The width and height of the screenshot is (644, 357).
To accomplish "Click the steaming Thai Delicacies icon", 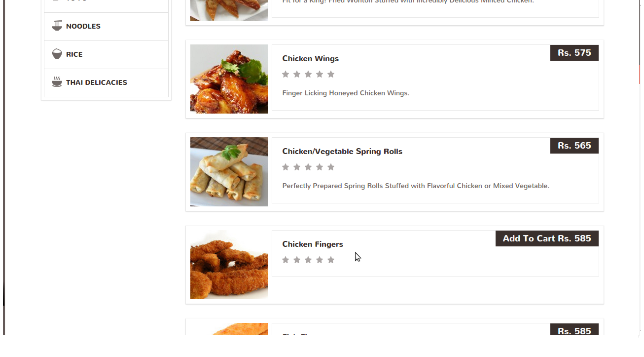I will click(x=57, y=82).
